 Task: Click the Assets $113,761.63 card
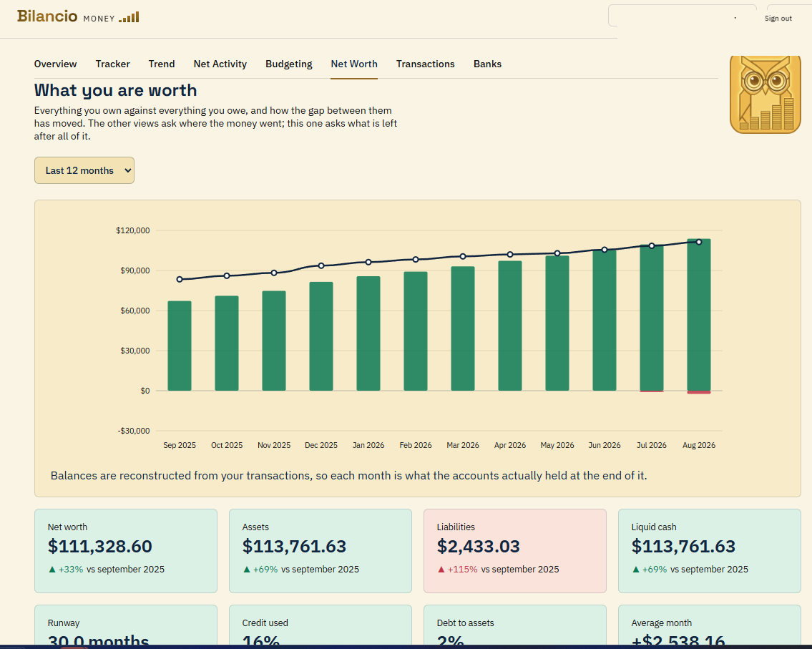point(321,550)
